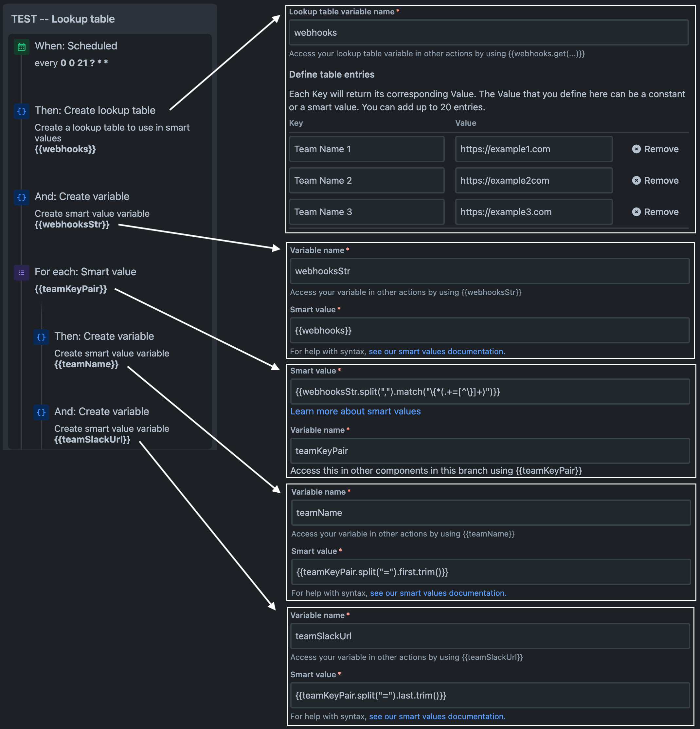Click the webhooksStr Create variable icon
This screenshot has width=700, height=729.
point(22,197)
